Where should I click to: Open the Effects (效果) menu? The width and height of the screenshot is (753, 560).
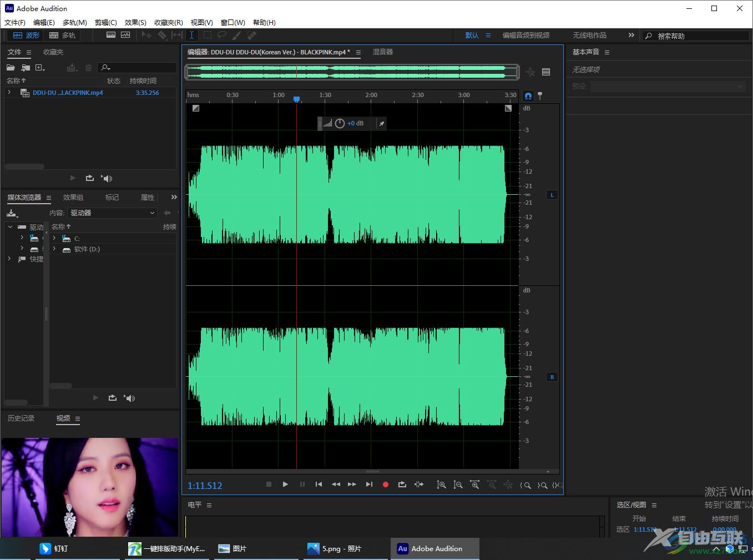135,23
